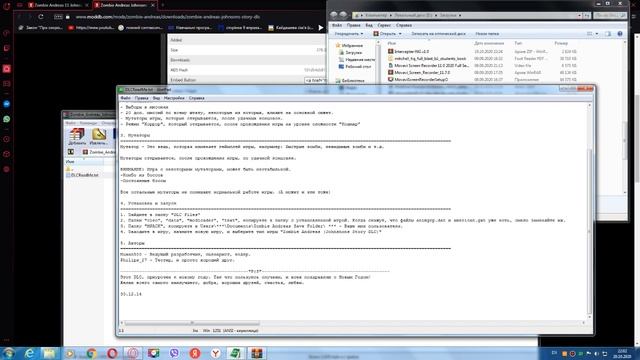Open Сервис menu in Explorer window
Screen dimensions: 640x360
(x=384, y=25)
